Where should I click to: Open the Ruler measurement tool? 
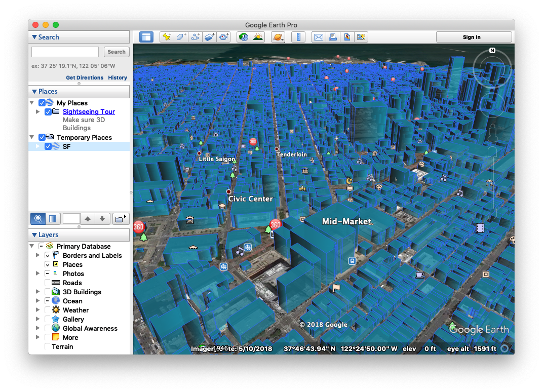point(298,36)
